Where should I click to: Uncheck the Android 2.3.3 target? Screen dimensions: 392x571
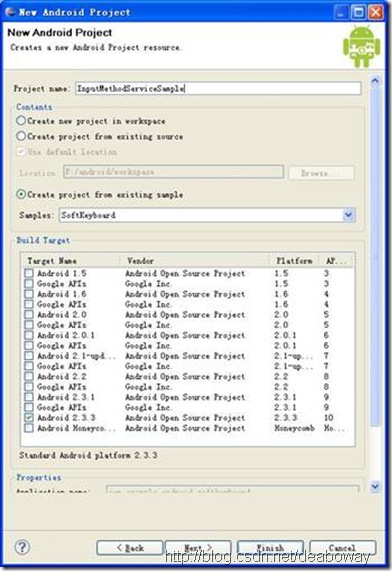(x=29, y=418)
